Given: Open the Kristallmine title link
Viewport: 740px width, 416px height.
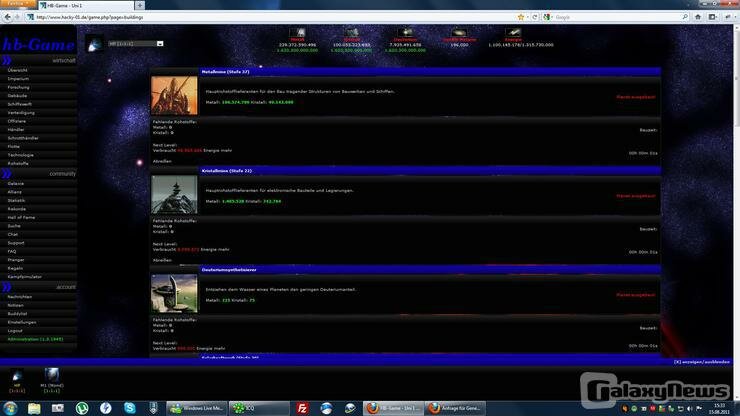Looking at the screenshot, I should pos(227,171).
